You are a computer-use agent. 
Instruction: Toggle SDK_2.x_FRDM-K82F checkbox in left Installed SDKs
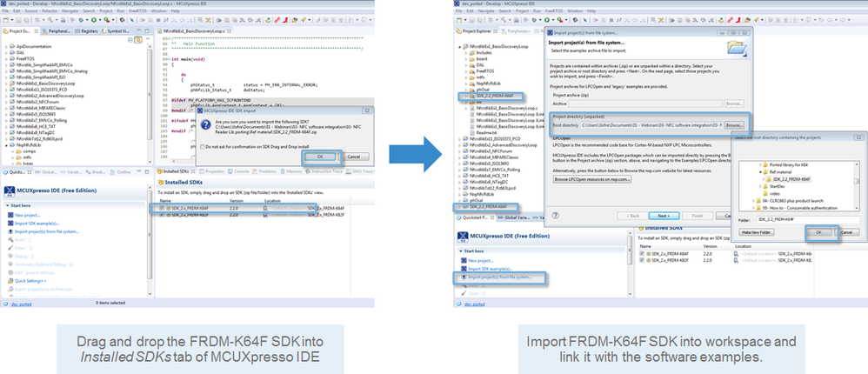tap(162, 215)
